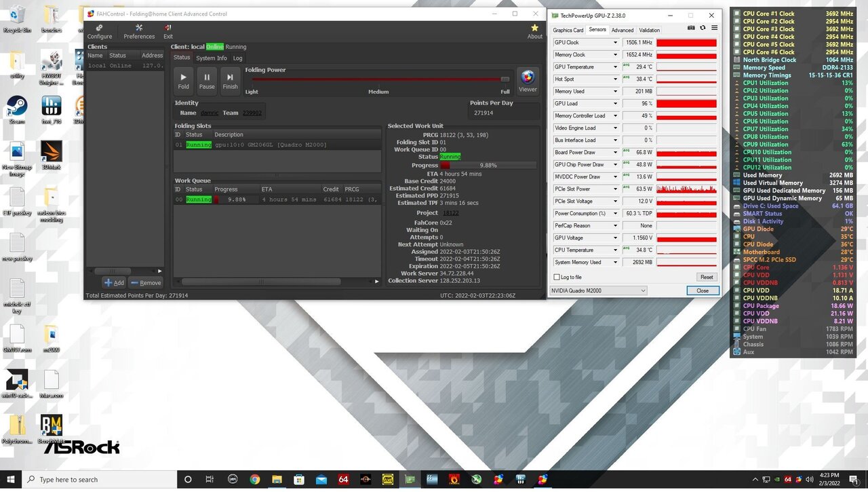The width and height of the screenshot is (868, 492).
Task: Click the Reset button in GPU-Z
Action: [x=707, y=277]
